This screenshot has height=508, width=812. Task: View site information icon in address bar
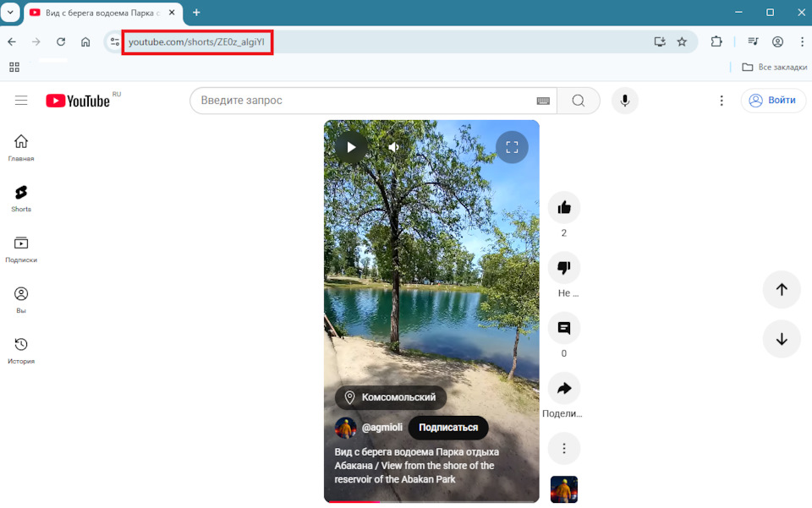[x=114, y=42]
